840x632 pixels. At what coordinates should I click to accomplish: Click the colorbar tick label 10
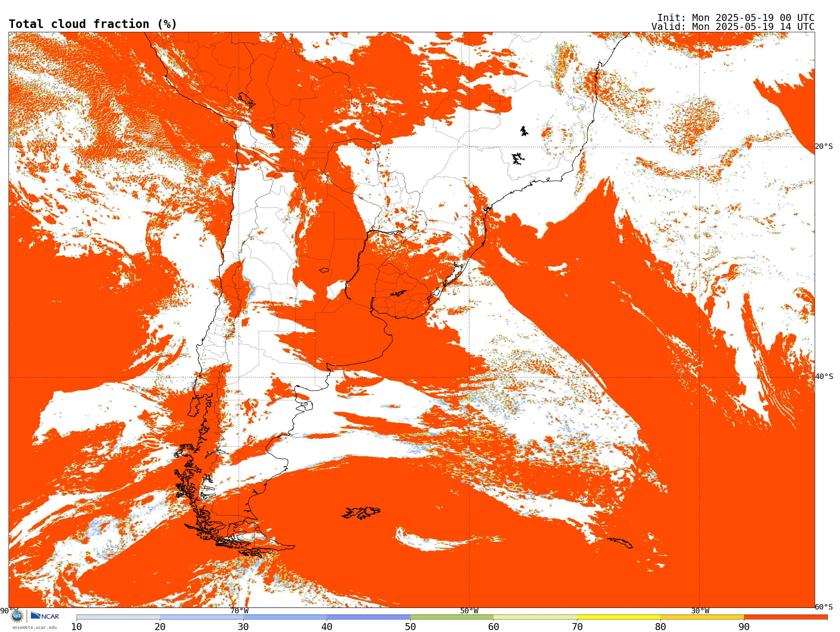point(77,627)
